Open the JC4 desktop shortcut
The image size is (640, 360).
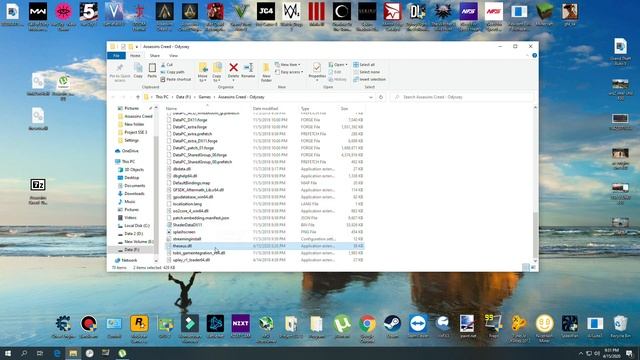(x=266, y=12)
